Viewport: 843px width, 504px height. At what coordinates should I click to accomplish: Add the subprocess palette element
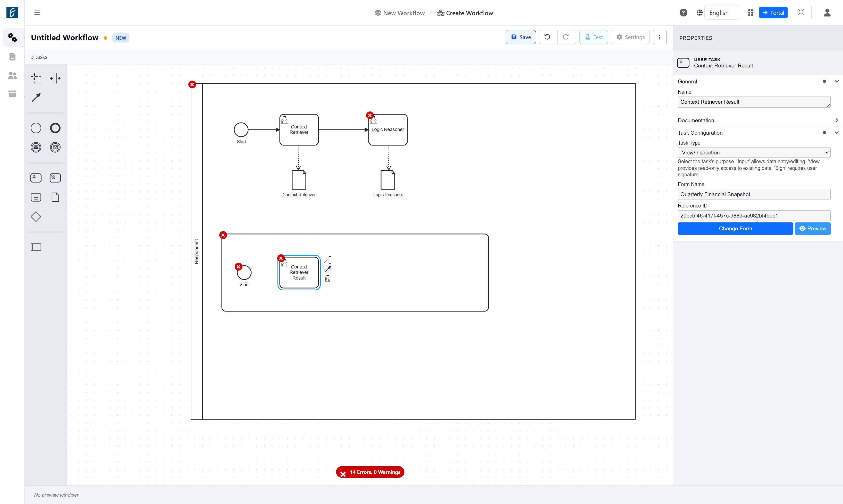point(36,197)
